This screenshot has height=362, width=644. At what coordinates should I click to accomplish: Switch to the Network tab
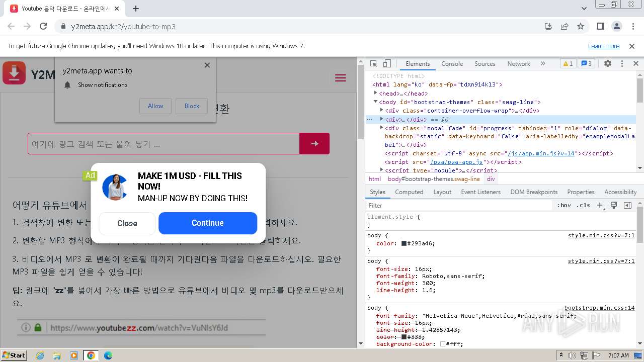click(x=519, y=64)
